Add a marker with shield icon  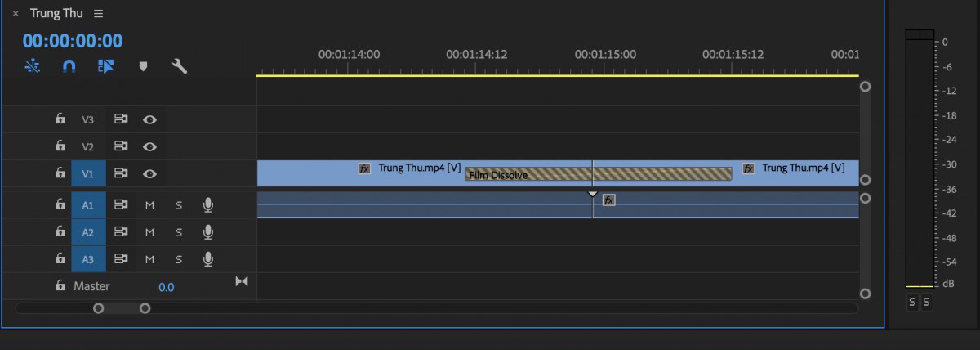point(143,66)
